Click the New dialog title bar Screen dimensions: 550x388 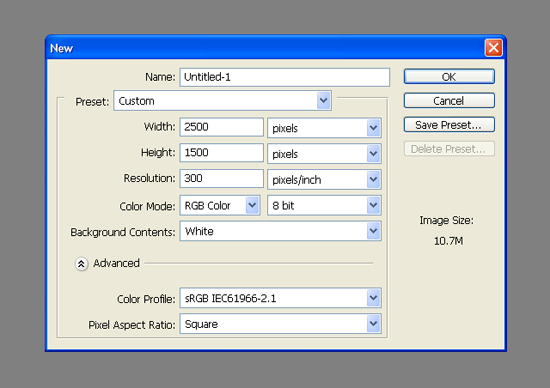pos(267,48)
